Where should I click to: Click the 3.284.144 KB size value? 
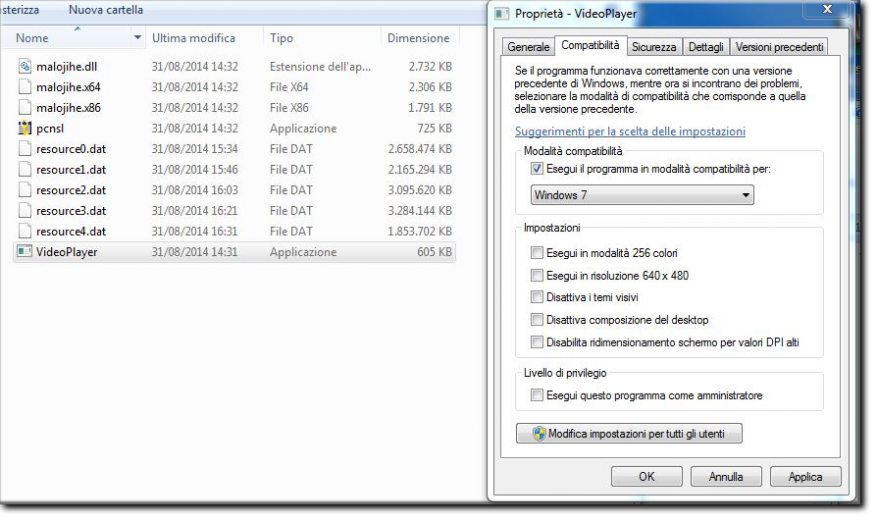[420, 211]
